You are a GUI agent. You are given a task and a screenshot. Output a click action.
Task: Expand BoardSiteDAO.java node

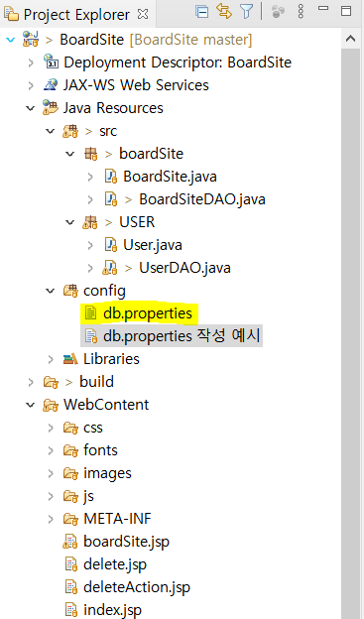90,199
